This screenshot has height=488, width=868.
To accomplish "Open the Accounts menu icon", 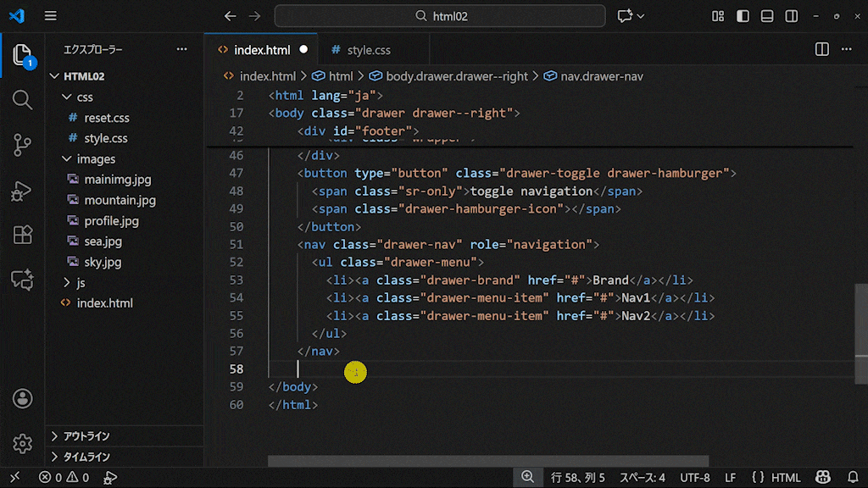I will [x=23, y=398].
